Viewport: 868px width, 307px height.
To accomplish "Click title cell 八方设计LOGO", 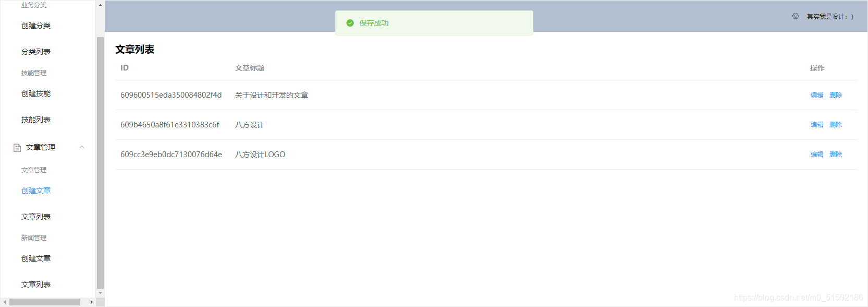I will coord(260,155).
